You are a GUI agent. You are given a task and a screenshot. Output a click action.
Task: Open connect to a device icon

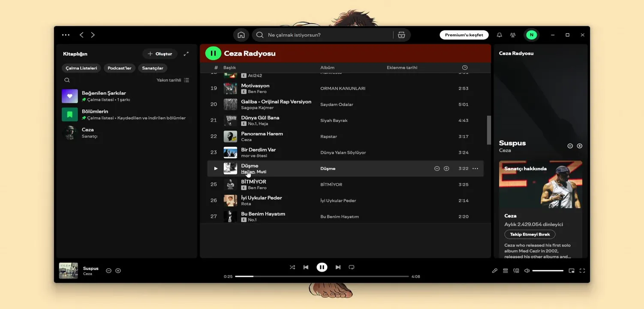pyautogui.click(x=516, y=271)
